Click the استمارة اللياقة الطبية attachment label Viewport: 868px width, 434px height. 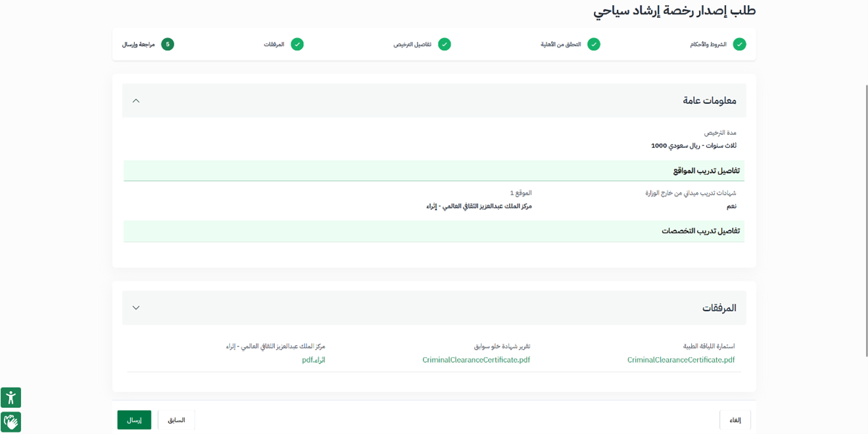(709, 346)
